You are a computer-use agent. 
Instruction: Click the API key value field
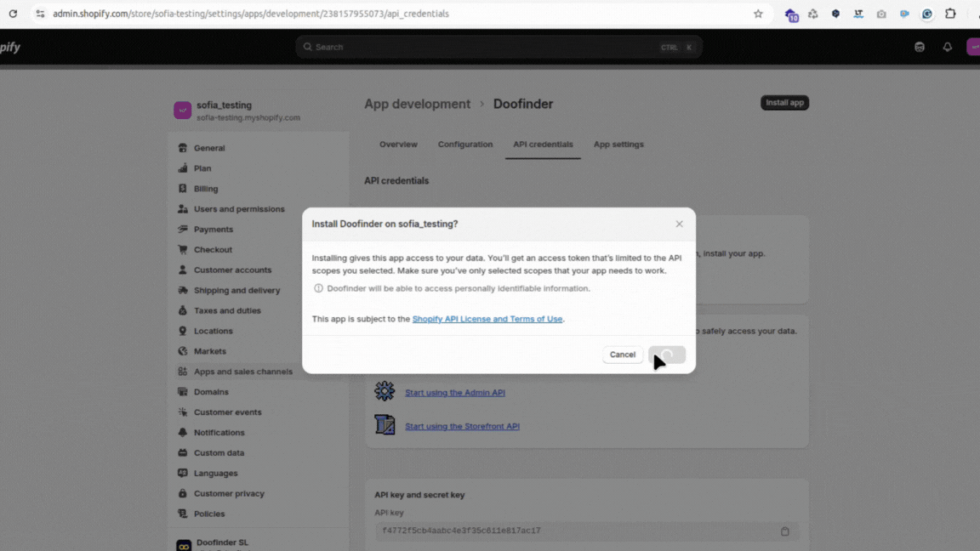tap(587, 531)
